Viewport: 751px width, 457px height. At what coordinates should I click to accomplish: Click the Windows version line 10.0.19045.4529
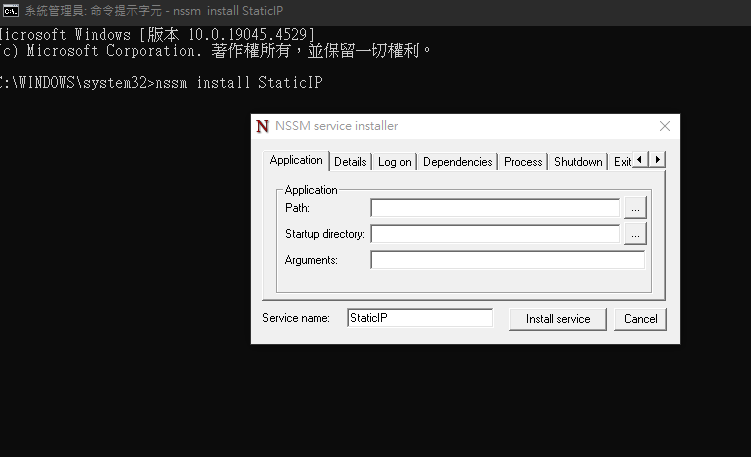pyautogui.click(x=157, y=34)
